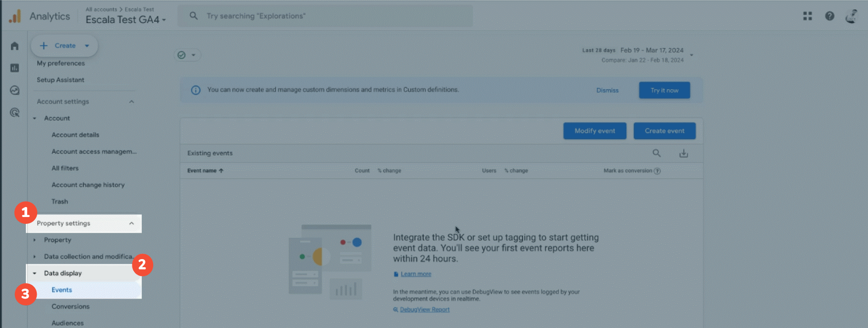
Task: Dismiss the custom definitions banner
Action: click(607, 90)
